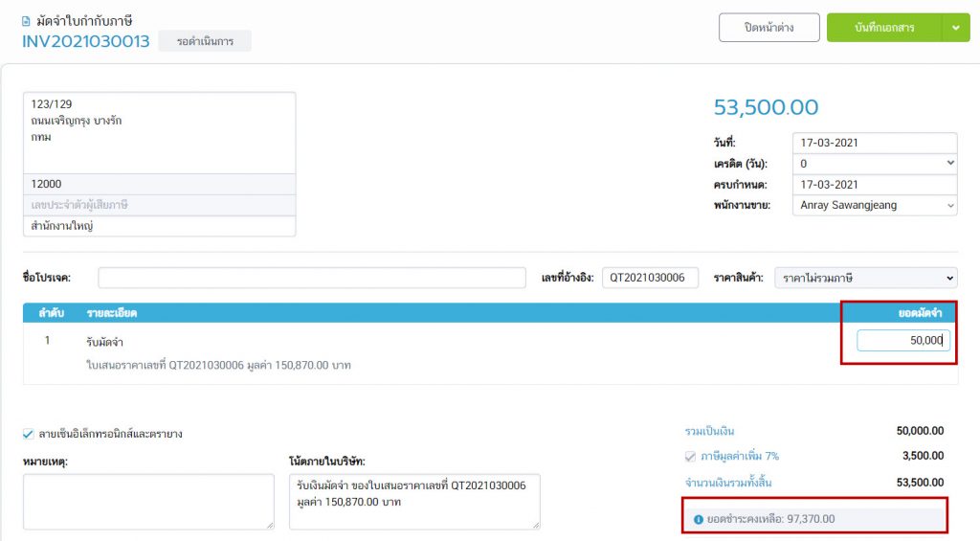This screenshot has height=541, width=980.
Task: Click the green บันทึกเอกสาร save button
Action: click(883, 28)
